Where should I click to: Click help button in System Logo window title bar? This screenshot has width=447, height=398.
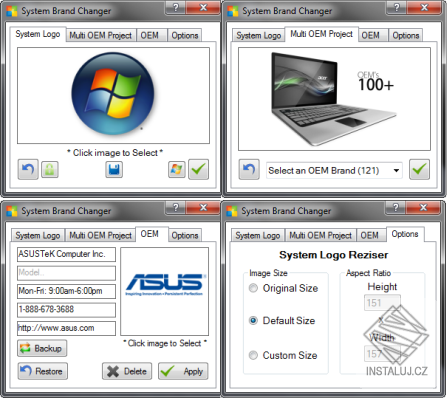pyautogui.click(x=176, y=7)
